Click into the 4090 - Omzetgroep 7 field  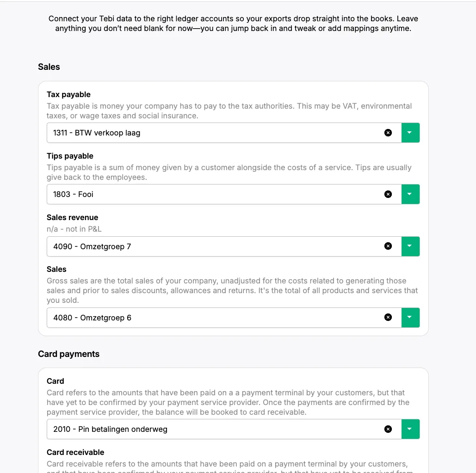coord(213,246)
